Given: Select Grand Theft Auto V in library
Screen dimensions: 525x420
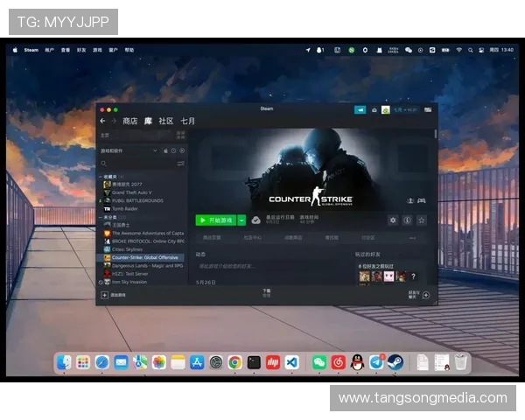Looking at the screenshot, I should pyautogui.click(x=131, y=192).
